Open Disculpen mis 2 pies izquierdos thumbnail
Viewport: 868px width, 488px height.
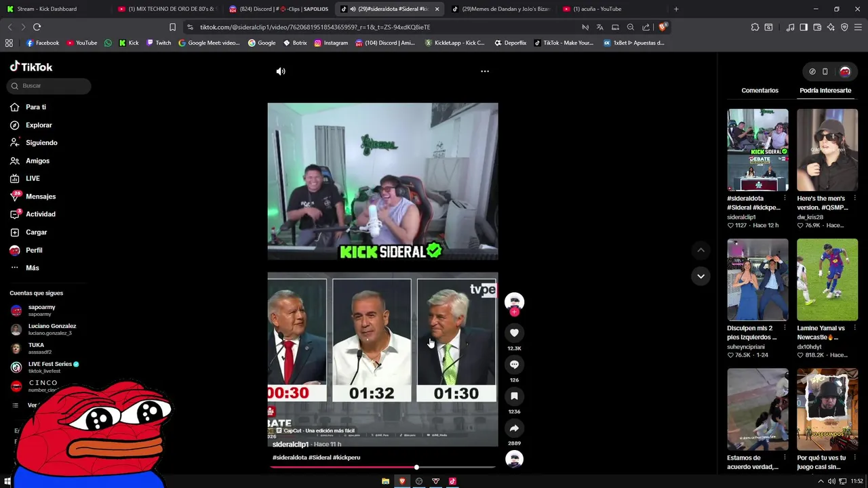757,279
